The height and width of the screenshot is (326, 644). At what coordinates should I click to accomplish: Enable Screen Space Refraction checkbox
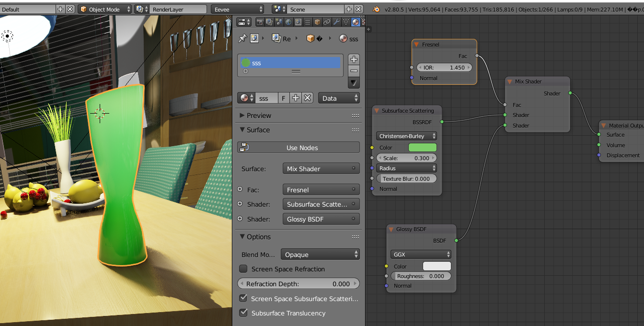(x=243, y=269)
